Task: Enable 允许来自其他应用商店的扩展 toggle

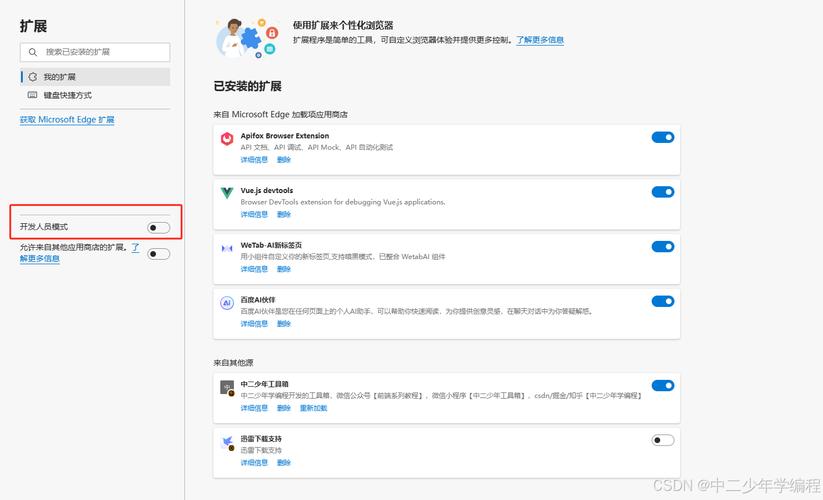Action: pyautogui.click(x=159, y=254)
